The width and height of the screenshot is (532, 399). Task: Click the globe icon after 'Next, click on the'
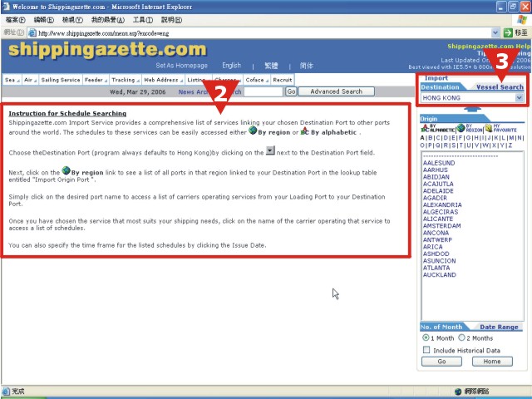66,170
